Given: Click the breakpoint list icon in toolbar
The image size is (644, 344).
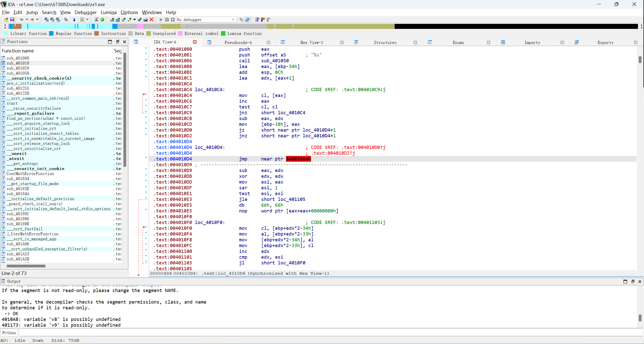Looking at the screenshot, I should pyautogui.click(x=257, y=20).
